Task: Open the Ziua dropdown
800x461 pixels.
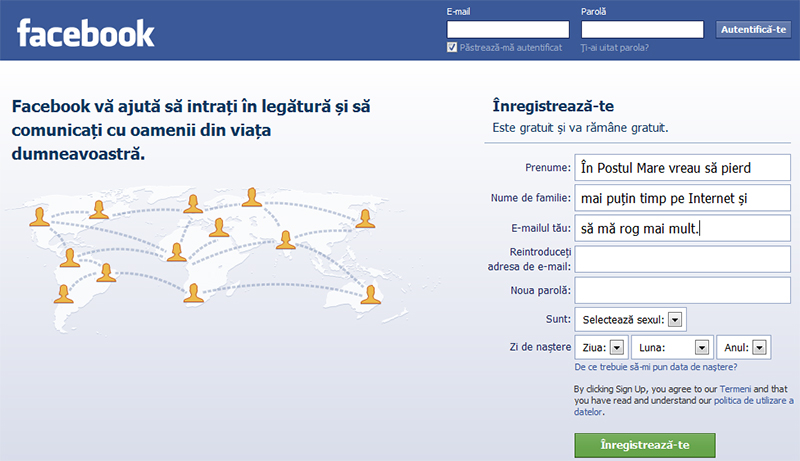Action: [x=602, y=348]
